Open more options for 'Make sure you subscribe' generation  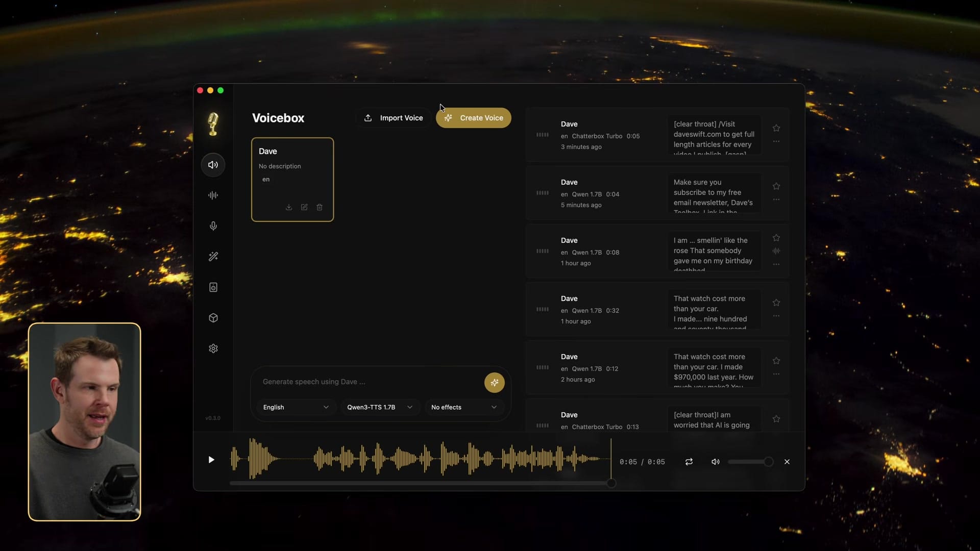coord(776,199)
